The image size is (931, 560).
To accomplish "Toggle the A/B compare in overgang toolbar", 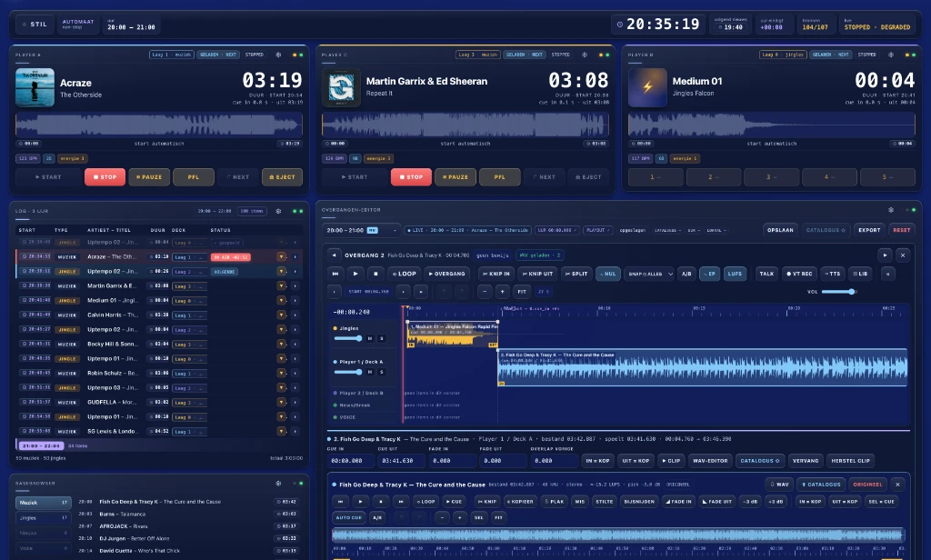I will pyautogui.click(x=686, y=274).
